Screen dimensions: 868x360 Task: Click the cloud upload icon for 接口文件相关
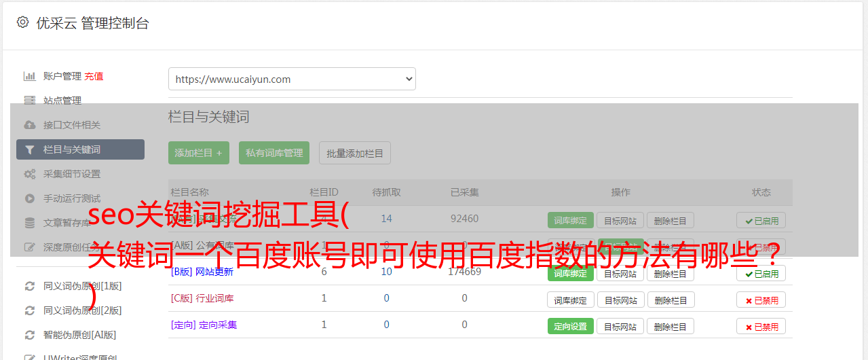tap(29, 125)
